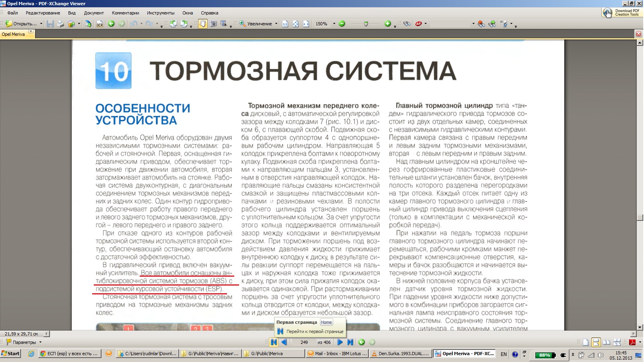Find next search result binoculars icon
Viewport: 644px width, 362px height.
pos(492,24)
